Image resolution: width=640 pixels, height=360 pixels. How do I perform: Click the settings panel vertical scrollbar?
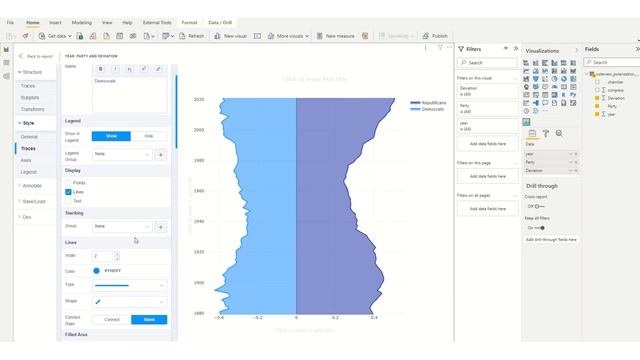pyautogui.click(x=176, y=111)
